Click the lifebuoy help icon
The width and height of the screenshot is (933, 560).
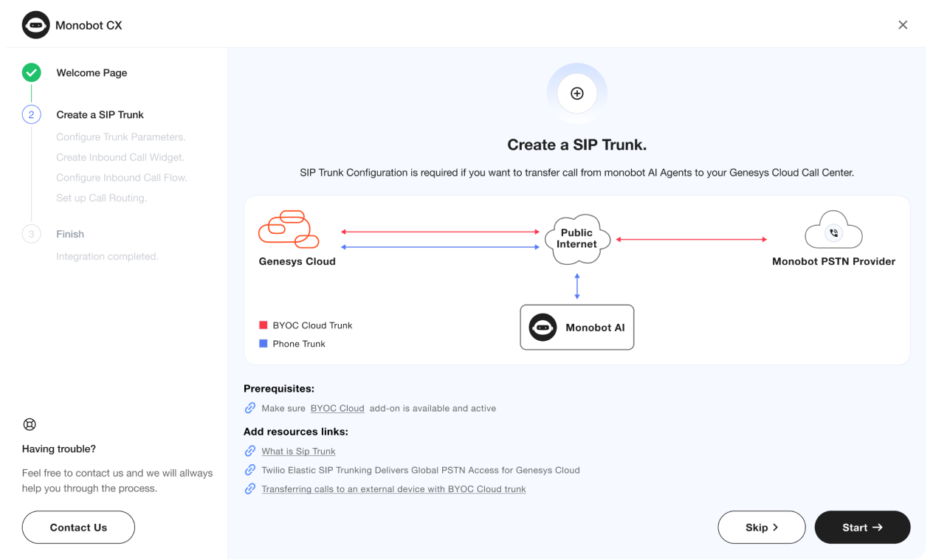click(30, 424)
